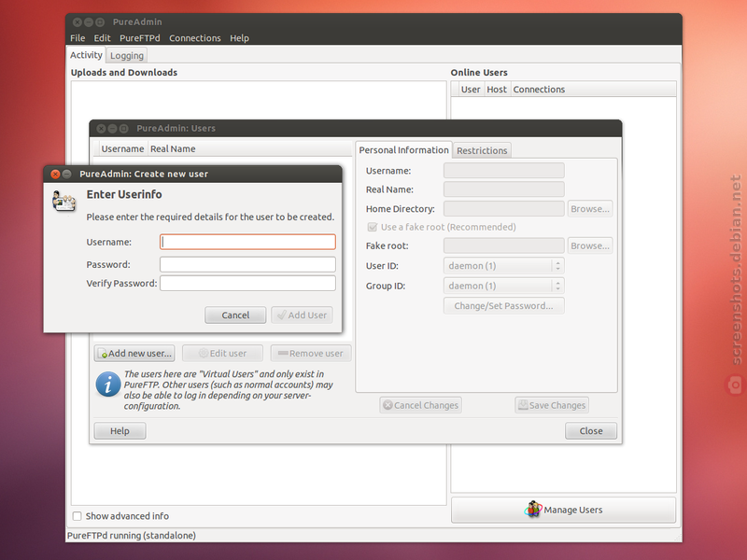
Task: Select the Activity tab
Action: pos(86,55)
